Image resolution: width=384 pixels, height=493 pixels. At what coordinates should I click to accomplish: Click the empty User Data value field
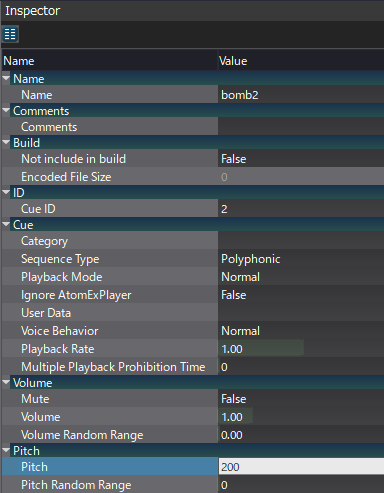tap(301, 313)
